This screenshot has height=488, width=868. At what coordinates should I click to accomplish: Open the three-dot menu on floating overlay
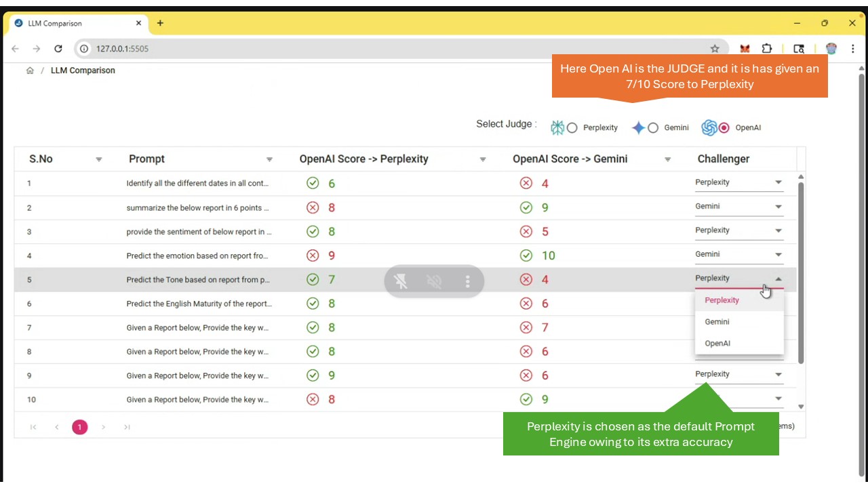point(467,281)
